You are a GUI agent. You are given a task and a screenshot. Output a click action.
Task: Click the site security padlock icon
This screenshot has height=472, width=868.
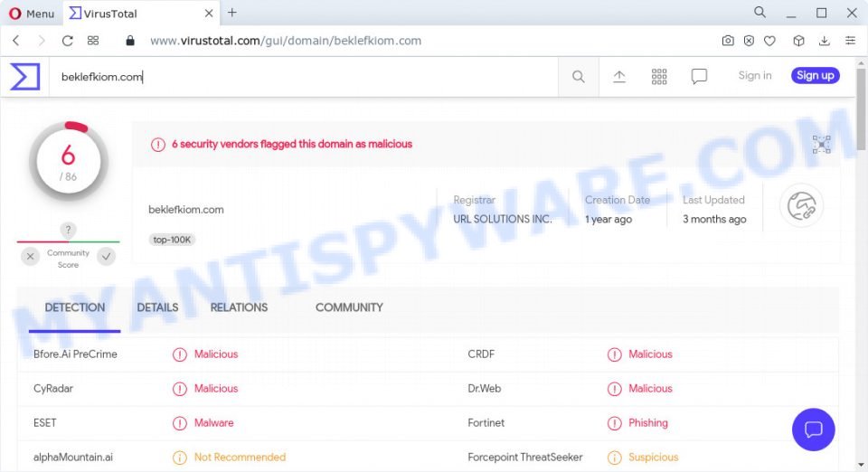point(130,41)
